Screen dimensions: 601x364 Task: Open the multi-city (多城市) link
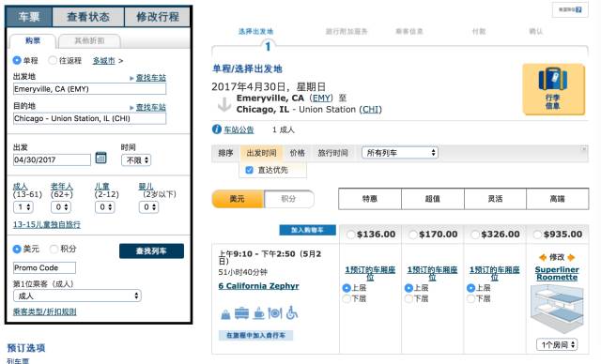pyautogui.click(x=104, y=60)
